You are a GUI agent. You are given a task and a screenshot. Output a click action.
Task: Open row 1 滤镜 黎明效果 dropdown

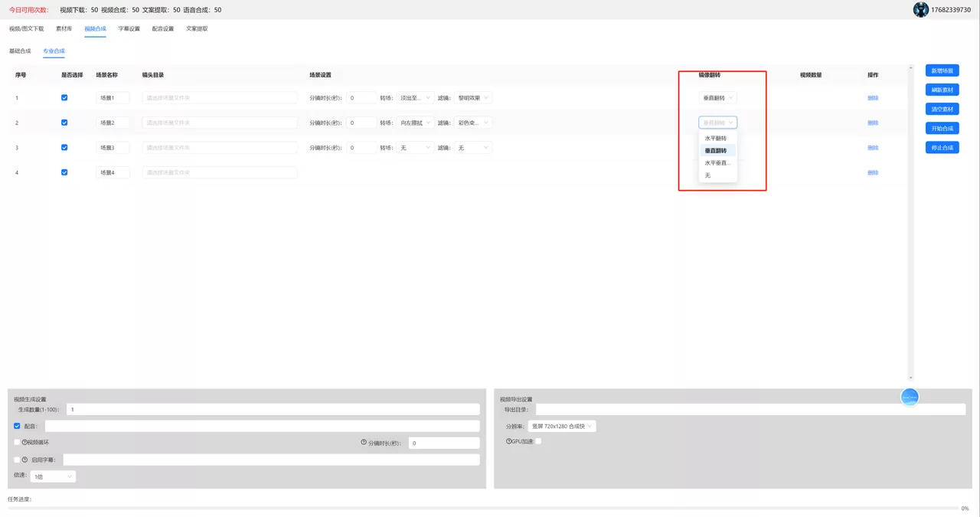click(x=473, y=98)
